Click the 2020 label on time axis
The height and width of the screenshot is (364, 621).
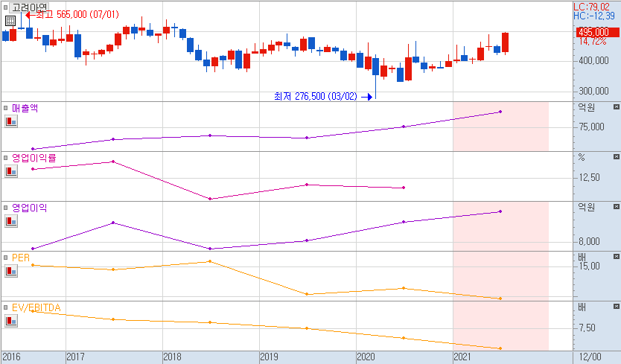point(366,357)
